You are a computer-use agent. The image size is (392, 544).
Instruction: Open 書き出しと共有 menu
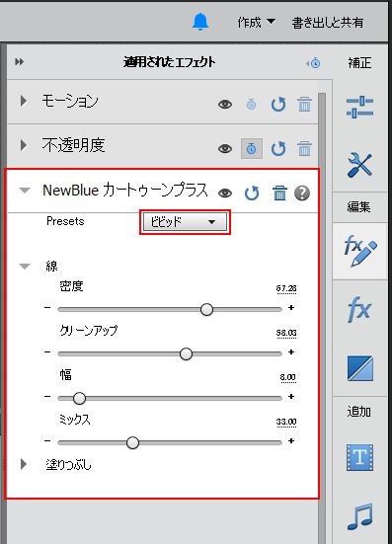click(x=328, y=23)
